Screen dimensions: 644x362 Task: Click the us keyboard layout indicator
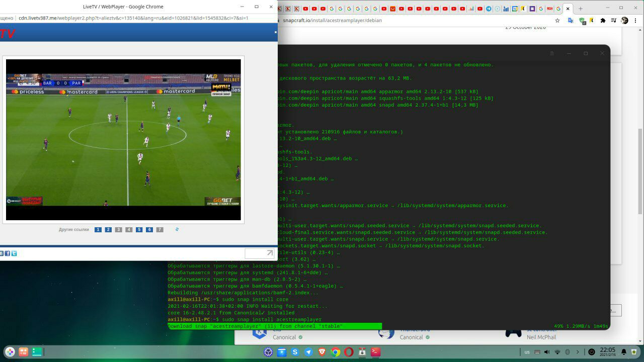click(x=527, y=352)
